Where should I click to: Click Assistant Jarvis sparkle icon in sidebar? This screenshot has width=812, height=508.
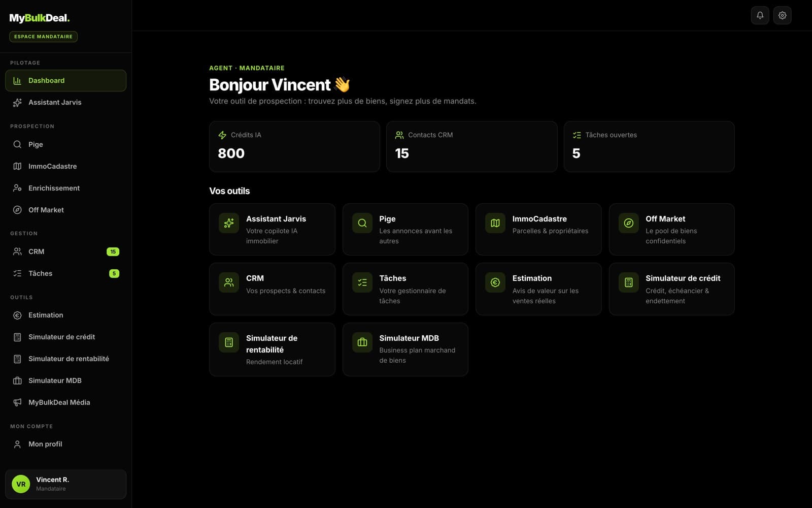coord(17,102)
